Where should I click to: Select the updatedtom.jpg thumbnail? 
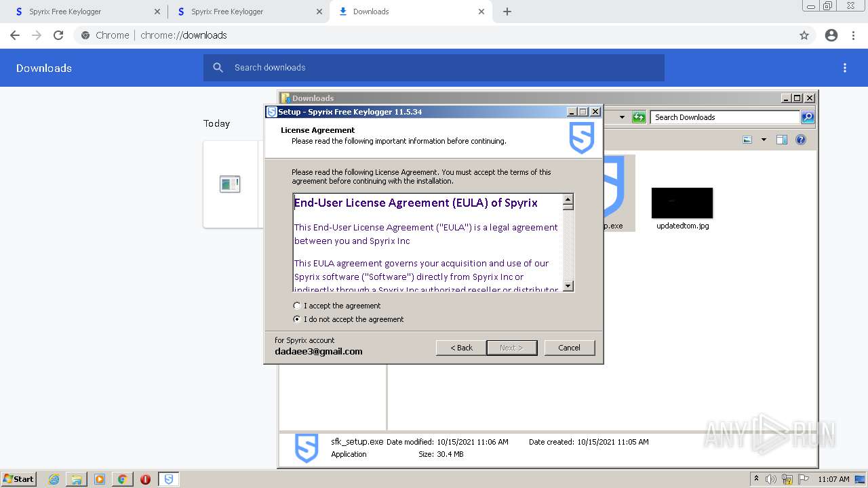click(x=682, y=203)
